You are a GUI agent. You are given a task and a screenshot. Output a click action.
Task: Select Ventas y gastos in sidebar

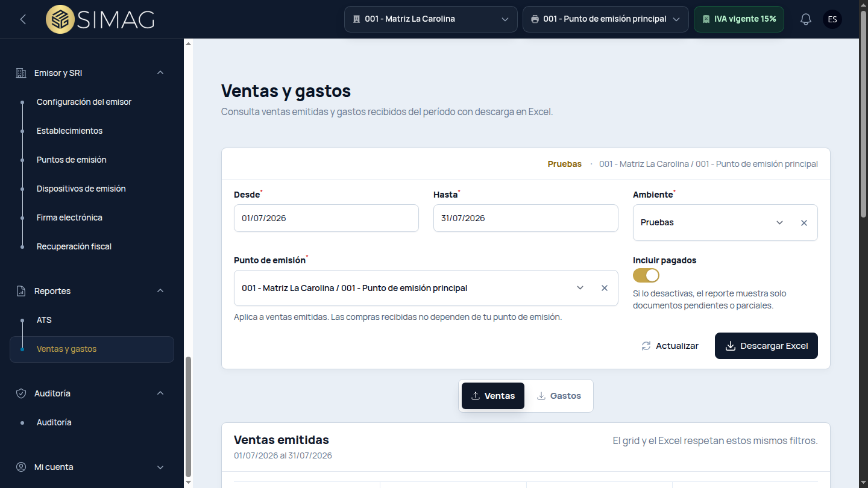tap(92, 349)
